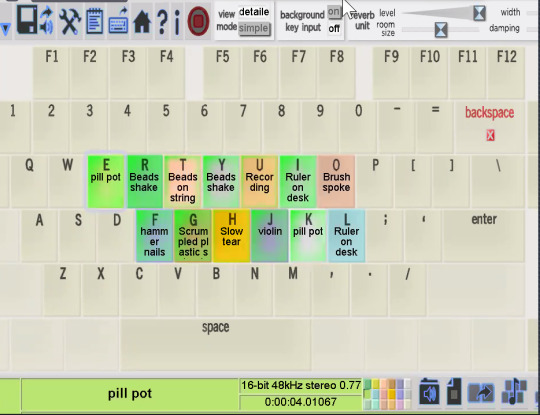Viewport: 540px width, 415px height.
Task: Click the F1 function key
Action: click(x=52, y=72)
